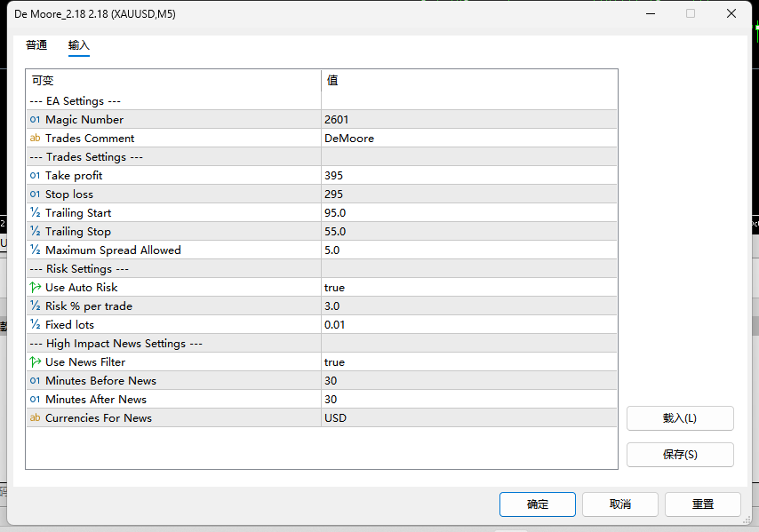Click the fraction icon beside Trailing Start

tap(35, 213)
